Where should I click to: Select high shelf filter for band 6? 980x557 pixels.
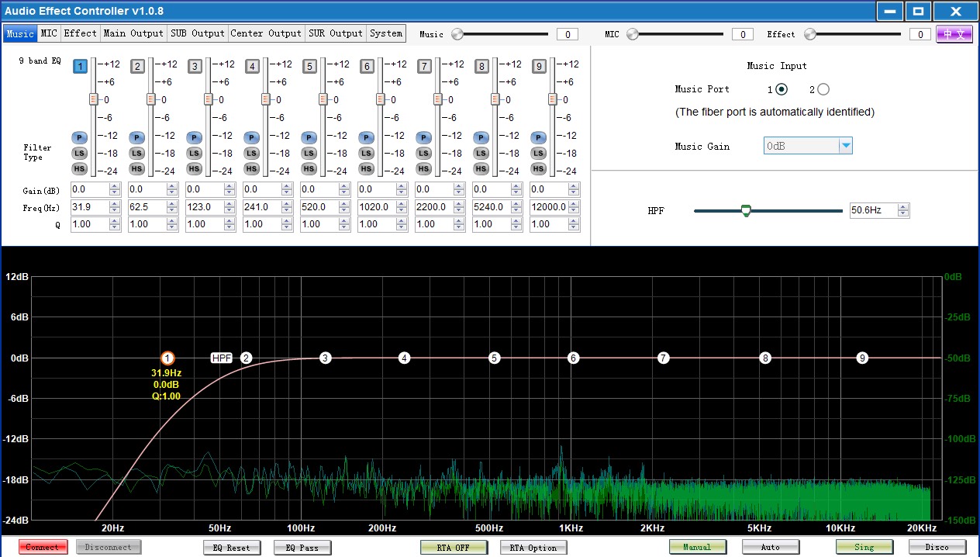(366, 168)
